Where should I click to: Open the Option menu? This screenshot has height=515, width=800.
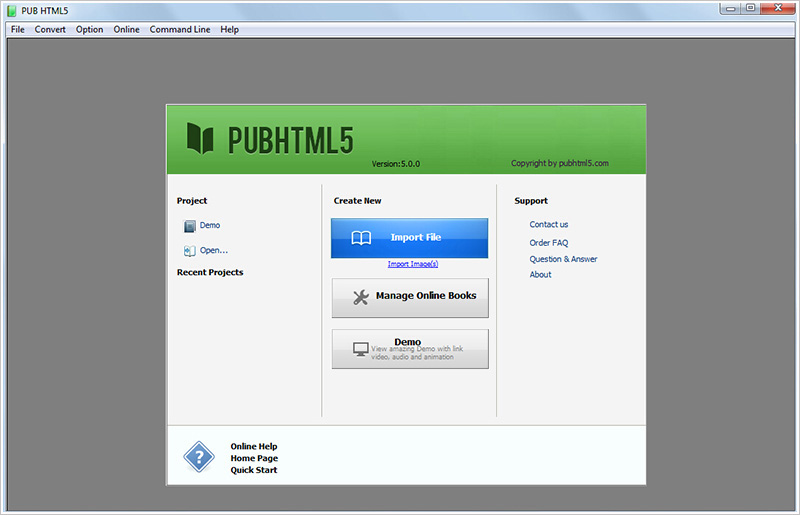pos(89,30)
